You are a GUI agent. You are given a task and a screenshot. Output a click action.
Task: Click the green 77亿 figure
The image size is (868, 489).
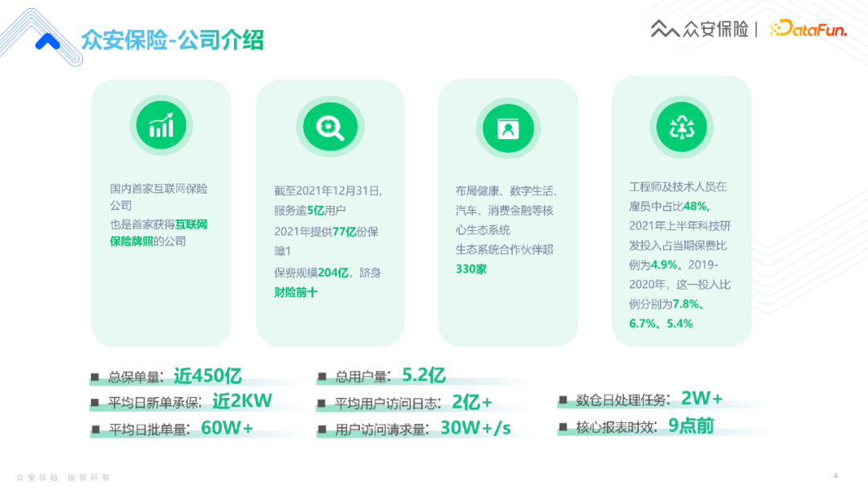pos(344,232)
